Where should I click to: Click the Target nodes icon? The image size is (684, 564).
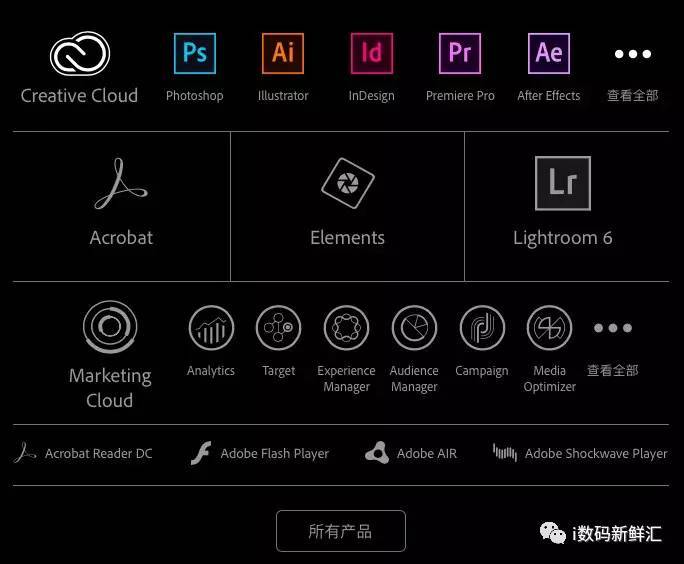(279, 328)
